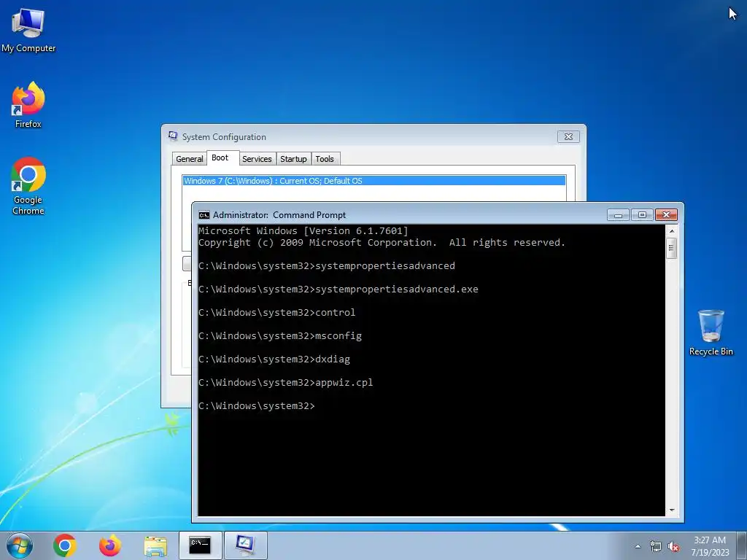The image size is (747, 560).
Task: Click the muted volume tray icon
Action: click(673, 547)
